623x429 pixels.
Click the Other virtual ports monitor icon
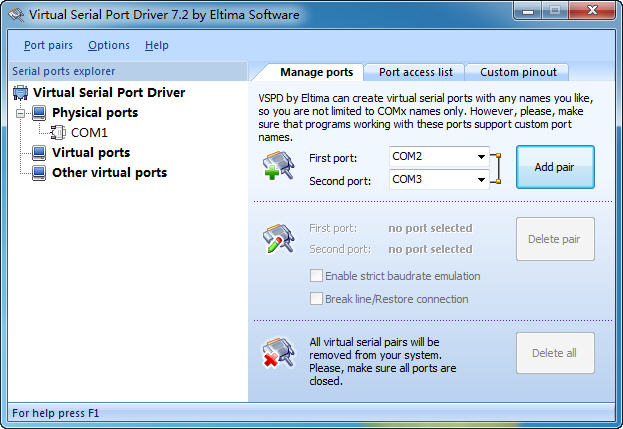(39, 173)
